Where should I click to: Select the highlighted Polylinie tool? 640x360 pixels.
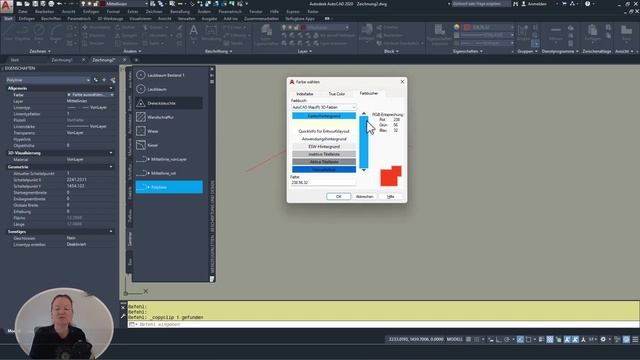pos(169,187)
